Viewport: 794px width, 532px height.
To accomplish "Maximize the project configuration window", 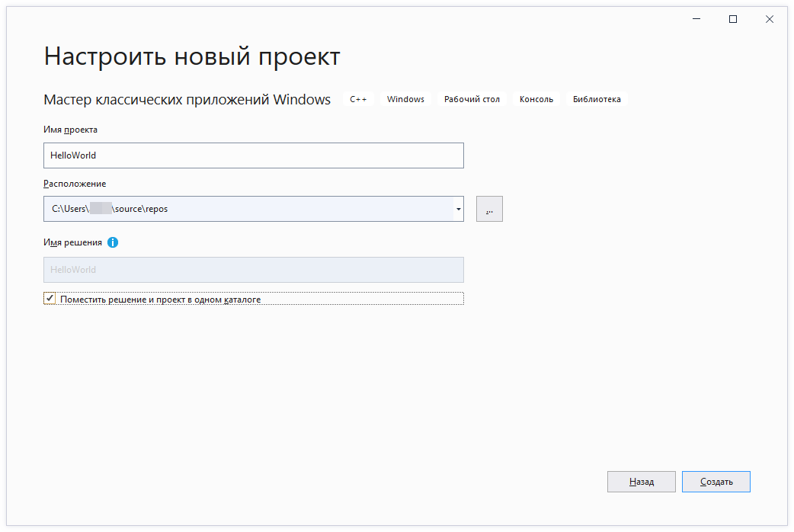I will click(x=733, y=19).
